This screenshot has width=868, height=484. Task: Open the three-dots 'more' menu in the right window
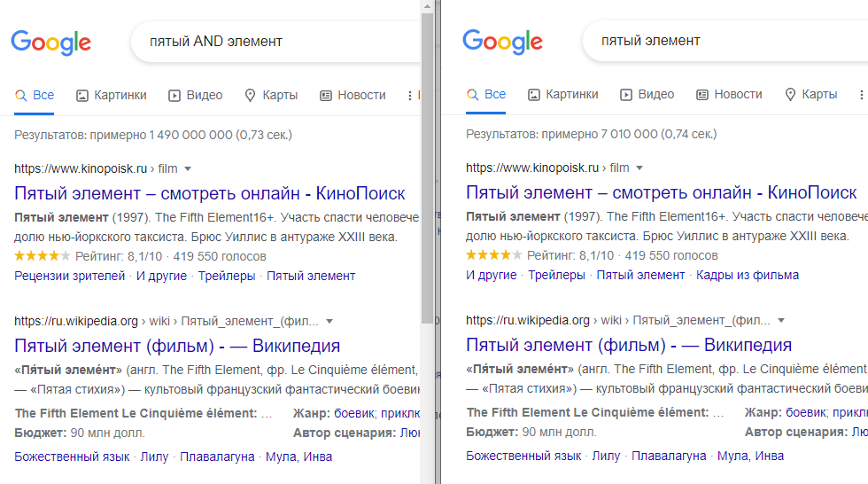(861, 95)
